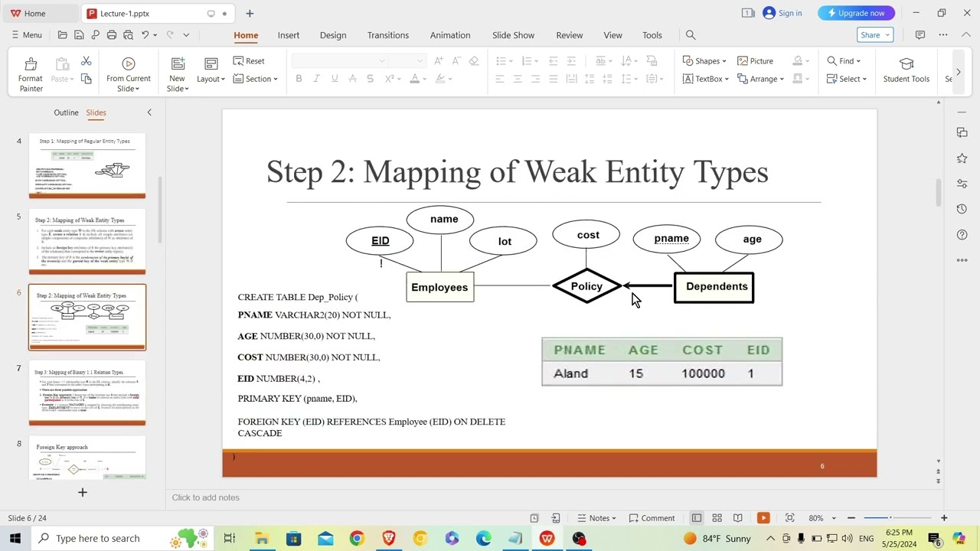Click the Share button
980x551 pixels.
[x=875, y=35]
